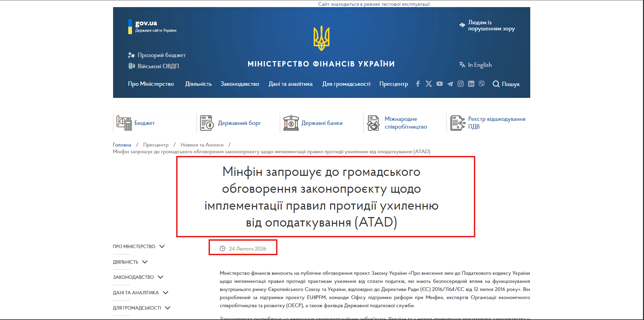This screenshot has height=320, width=644.
Task: Click the Реєстр відшкодування ПДВ icon
Action: click(x=458, y=123)
